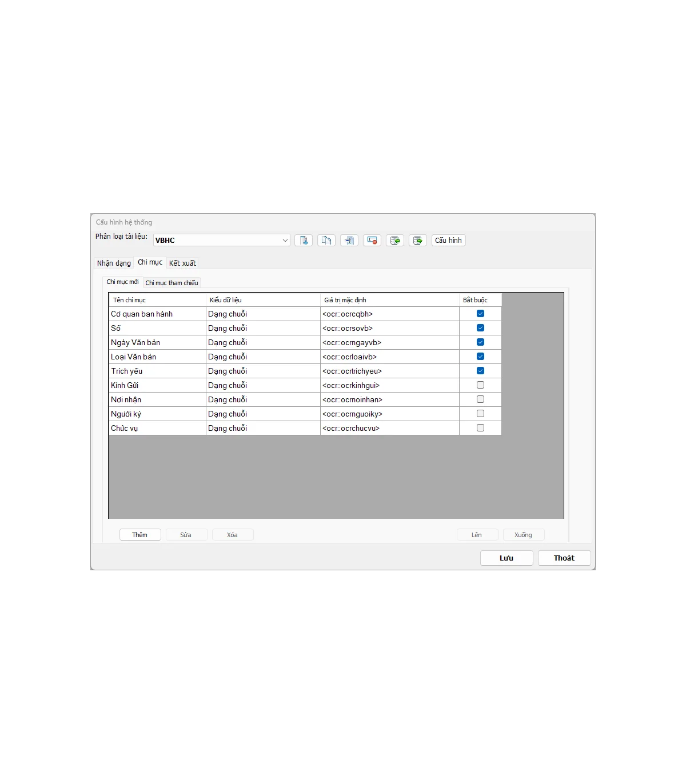Click the database import icon with left arrow
Viewport: 686px width, 784px height.
(x=395, y=241)
